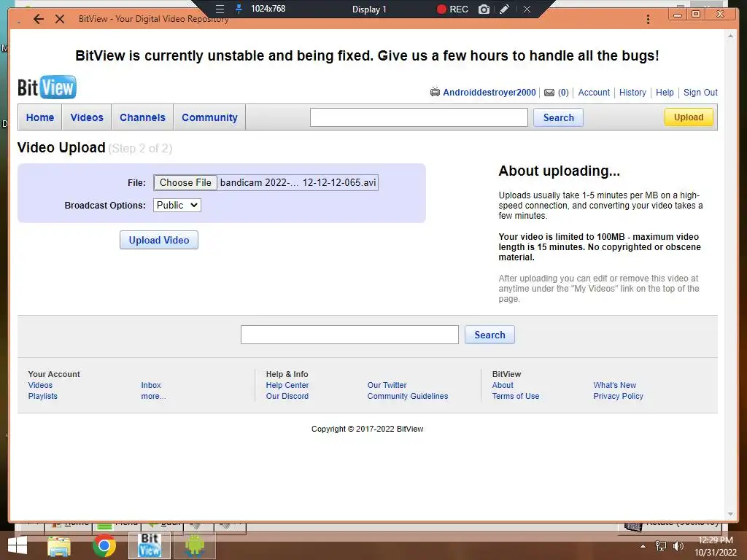747x560 pixels.
Task: Click the network tray icon
Action: click(660, 546)
